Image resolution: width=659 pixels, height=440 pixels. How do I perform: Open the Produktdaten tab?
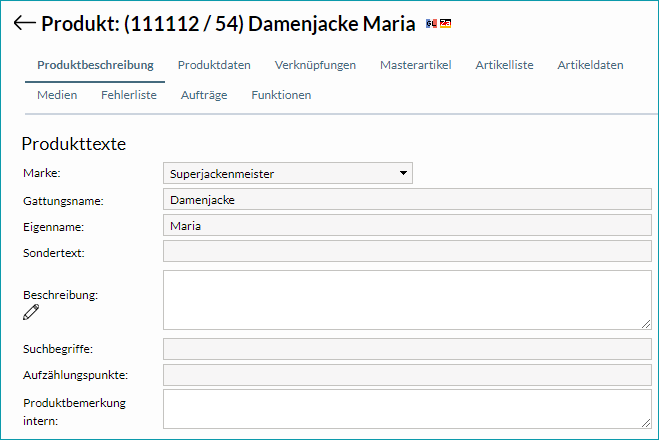point(214,65)
